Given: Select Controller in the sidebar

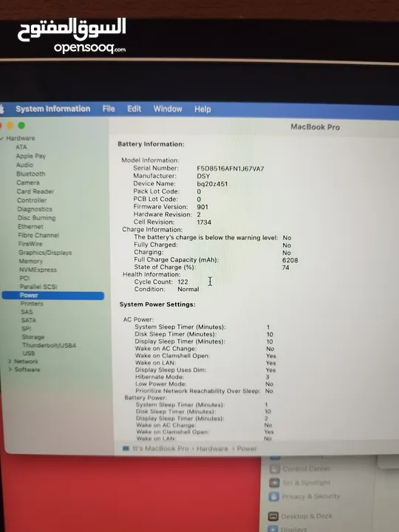Looking at the screenshot, I should click(32, 200).
